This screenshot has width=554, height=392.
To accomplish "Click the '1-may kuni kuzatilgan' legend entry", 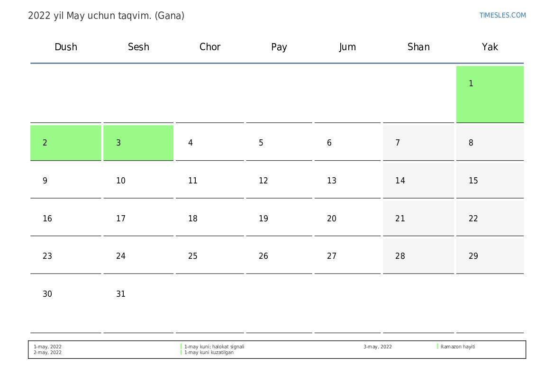I will point(209,352).
